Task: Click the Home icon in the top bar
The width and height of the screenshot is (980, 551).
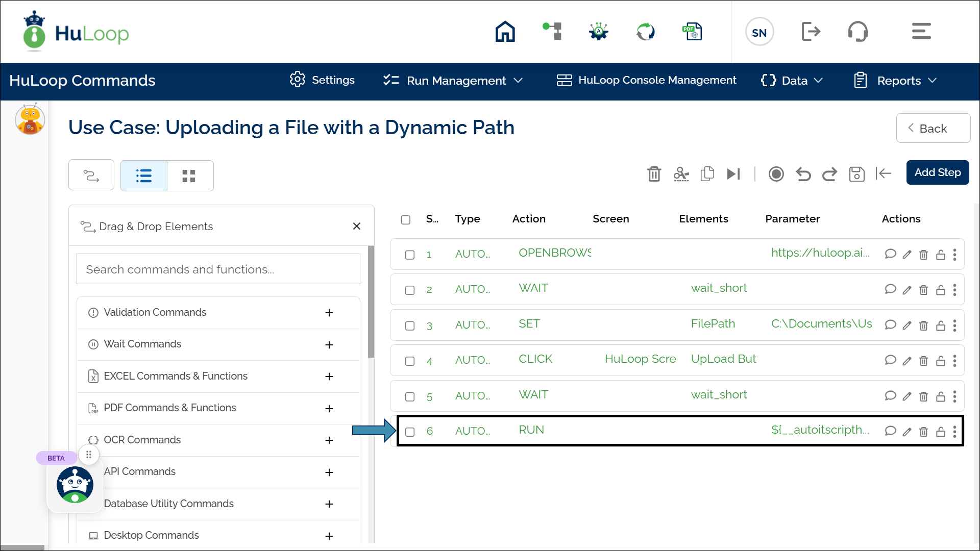Action: point(505,32)
